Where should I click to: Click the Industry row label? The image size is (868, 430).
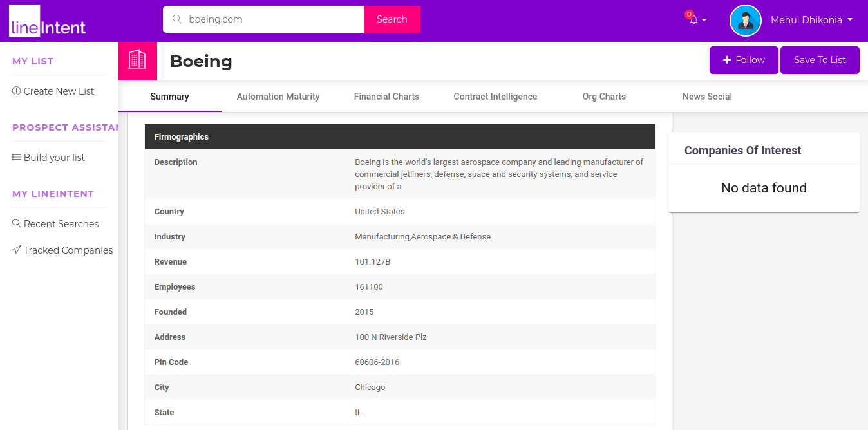pyautogui.click(x=170, y=236)
